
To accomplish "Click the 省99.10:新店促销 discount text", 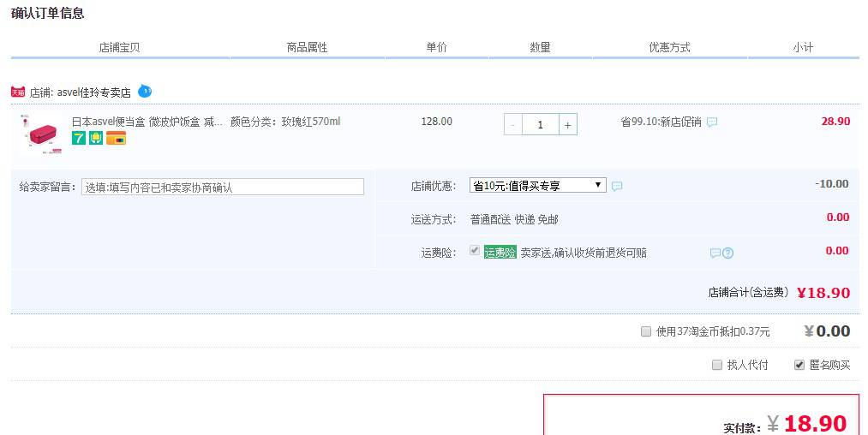I will click(x=661, y=122).
